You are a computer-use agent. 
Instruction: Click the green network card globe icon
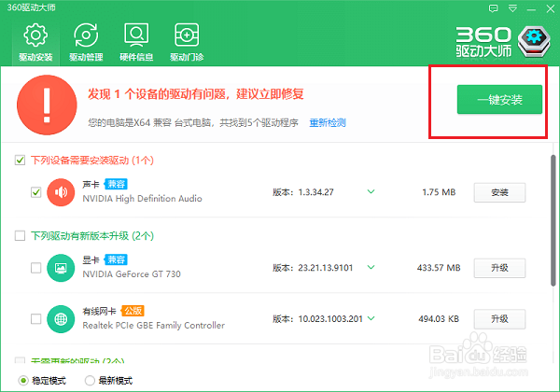61,319
